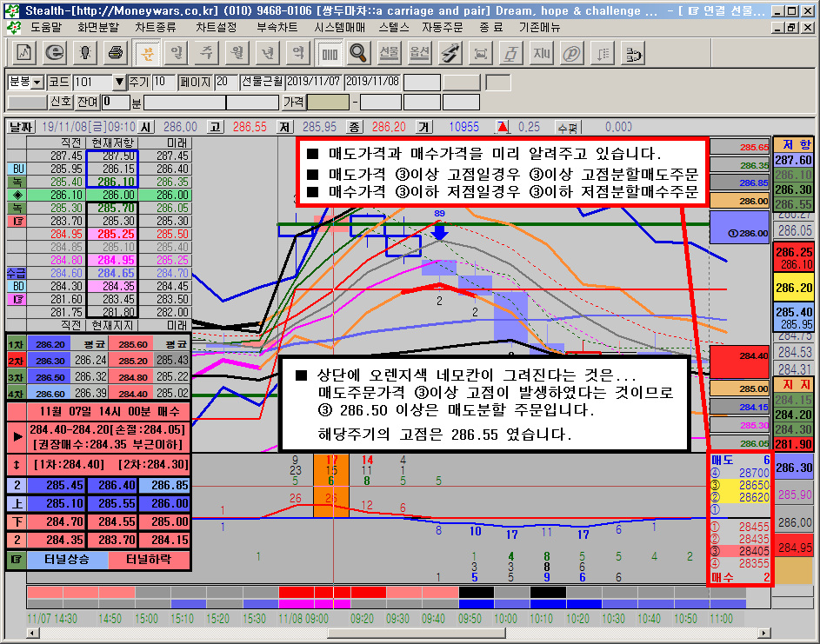The image size is (820, 644).
Task: Click the 선물근월 front-month button
Action: 262,82
